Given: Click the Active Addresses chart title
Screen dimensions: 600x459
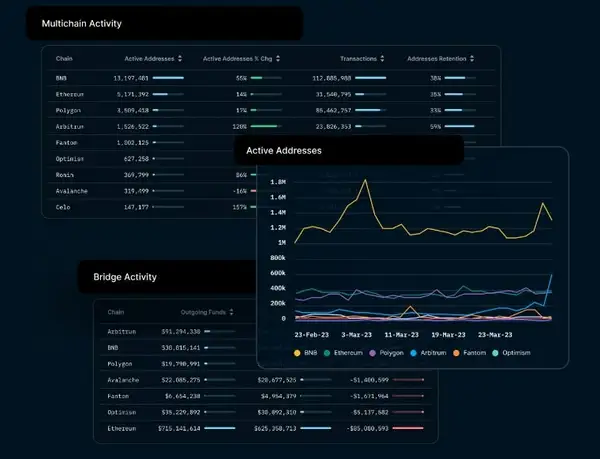Looking at the screenshot, I should click(284, 151).
